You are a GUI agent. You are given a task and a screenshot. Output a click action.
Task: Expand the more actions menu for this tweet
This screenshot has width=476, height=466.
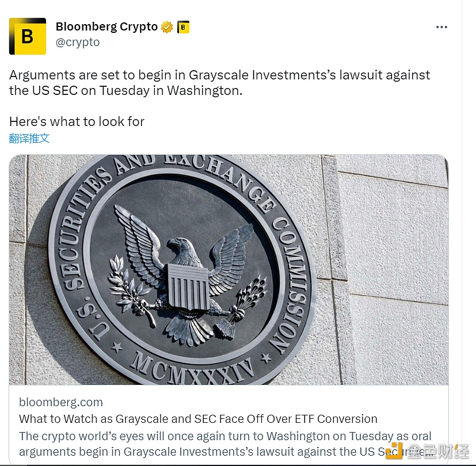pyautogui.click(x=441, y=26)
